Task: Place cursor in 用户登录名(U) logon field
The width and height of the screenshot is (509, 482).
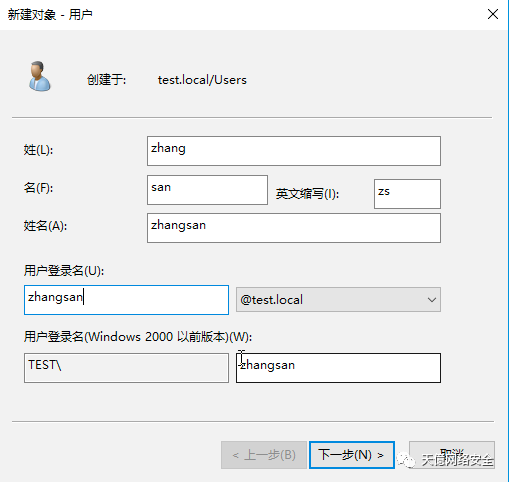Action: point(126,300)
